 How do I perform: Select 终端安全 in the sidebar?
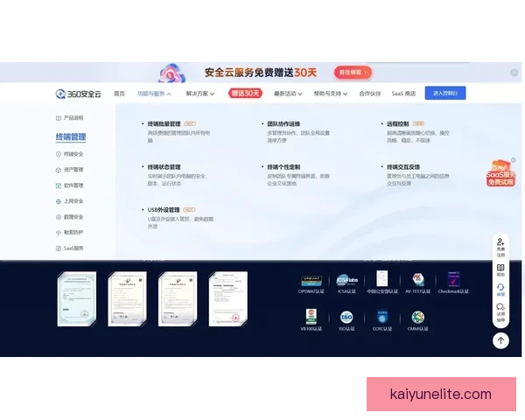click(x=70, y=154)
